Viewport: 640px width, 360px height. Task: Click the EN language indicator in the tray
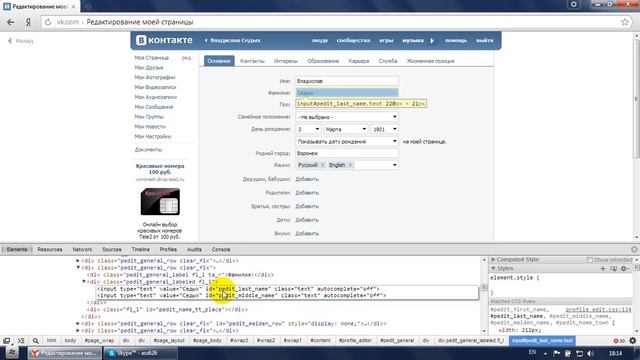point(532,352)
